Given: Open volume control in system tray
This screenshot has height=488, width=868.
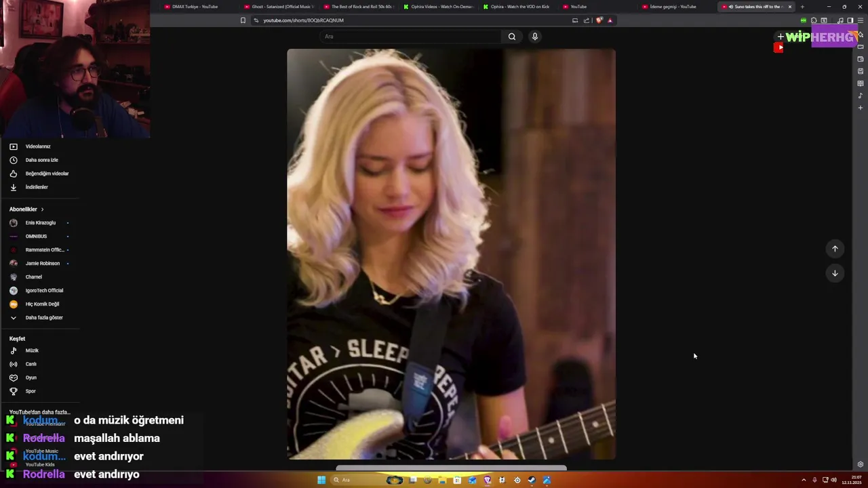Looking at the screenshot, I should pyautogui.click(x=833, y=480).
